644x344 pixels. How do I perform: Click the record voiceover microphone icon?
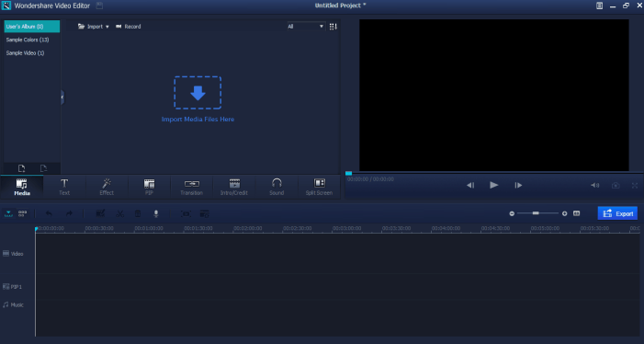[156, 213]
